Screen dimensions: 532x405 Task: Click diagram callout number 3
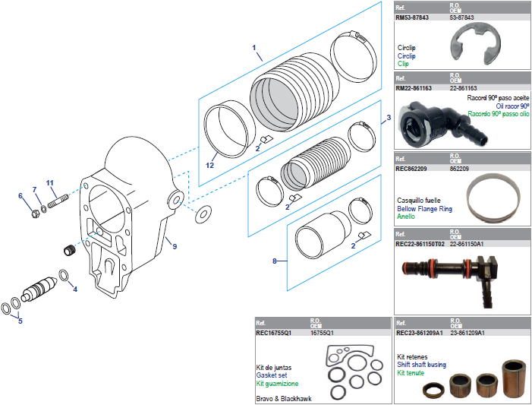389,118
